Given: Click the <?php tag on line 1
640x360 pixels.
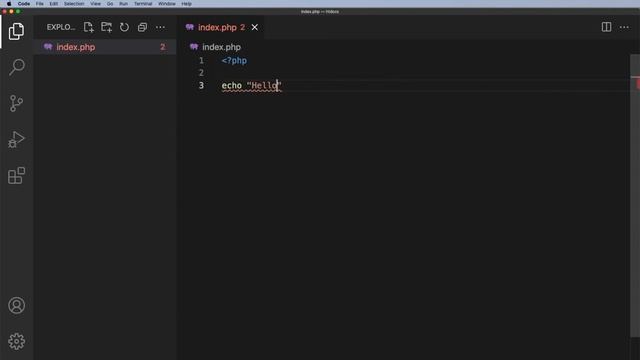Looking at the screenshot, I should (x=234, y=61).
